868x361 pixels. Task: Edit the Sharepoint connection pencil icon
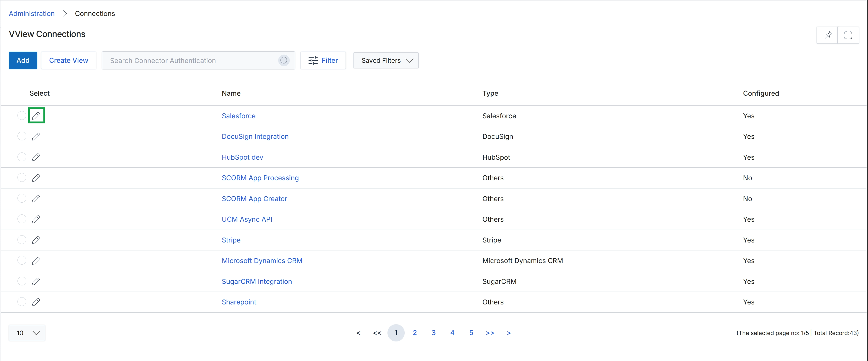click(x=36, y=302)
